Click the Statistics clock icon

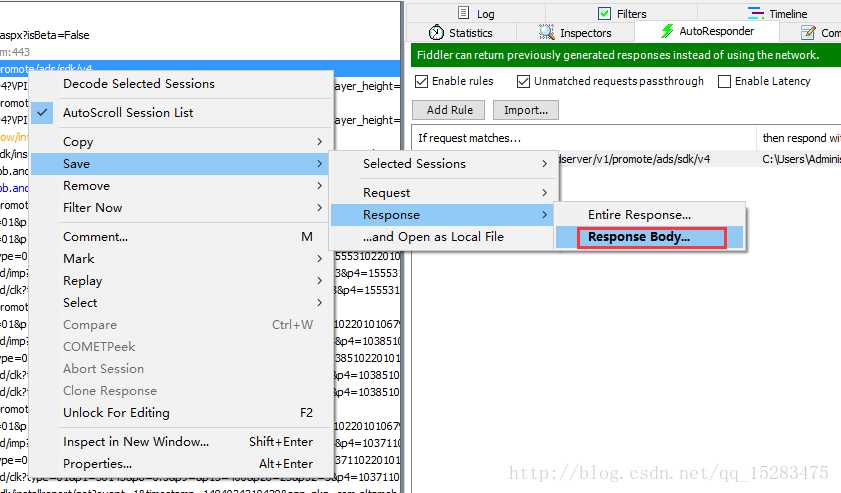[436, 32]
